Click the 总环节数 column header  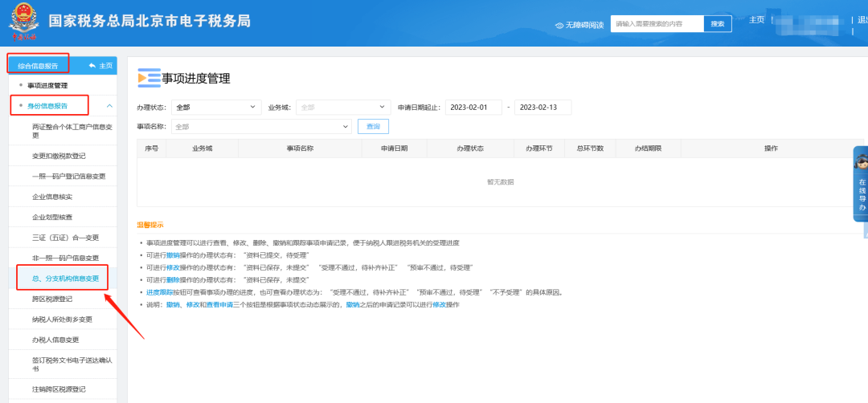(x=590, y=149)
